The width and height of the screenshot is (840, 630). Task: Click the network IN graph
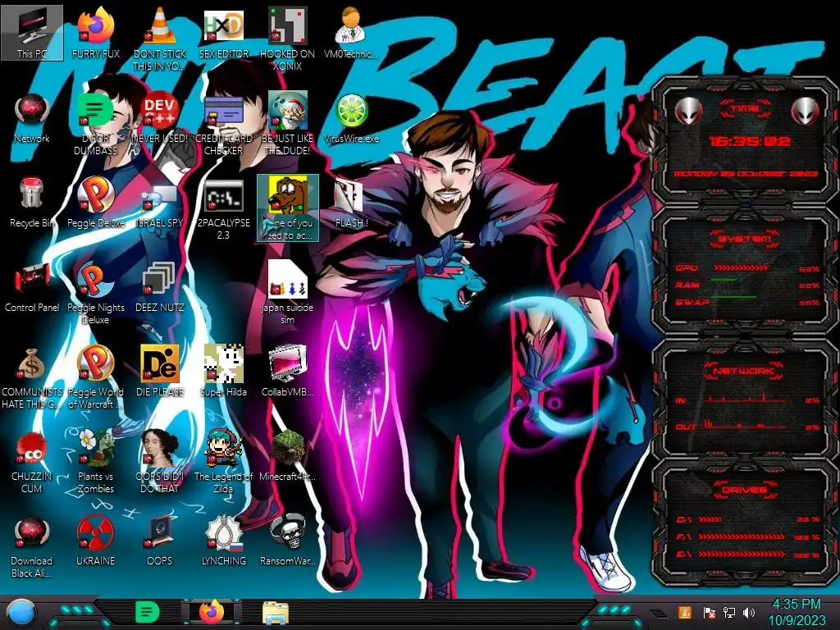click(746, 398)
